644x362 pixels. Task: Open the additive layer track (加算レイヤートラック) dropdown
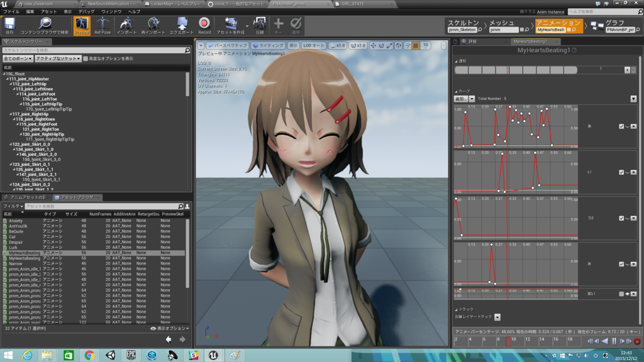click(x=497, y=317)
